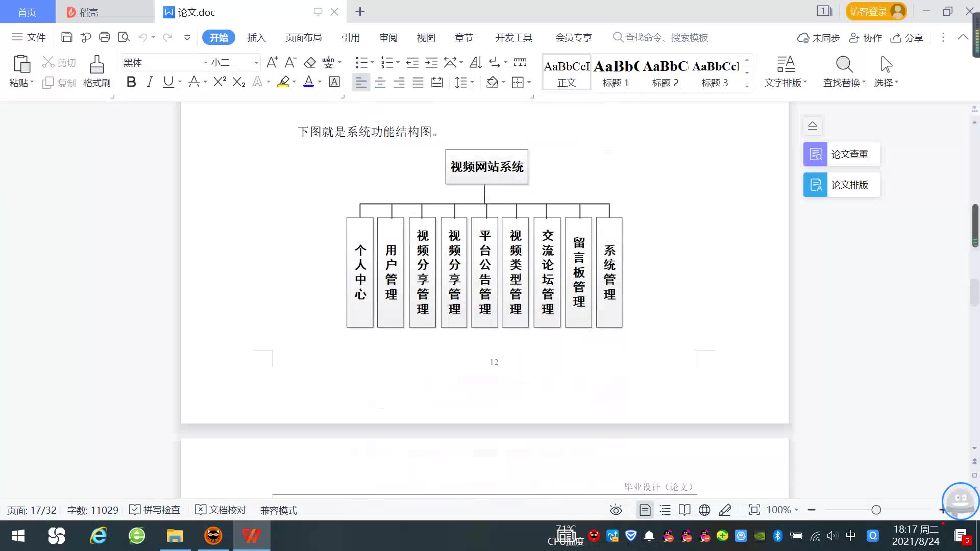Click the 论文查重 button
The image size is (980, 551).
click(842, 154)
